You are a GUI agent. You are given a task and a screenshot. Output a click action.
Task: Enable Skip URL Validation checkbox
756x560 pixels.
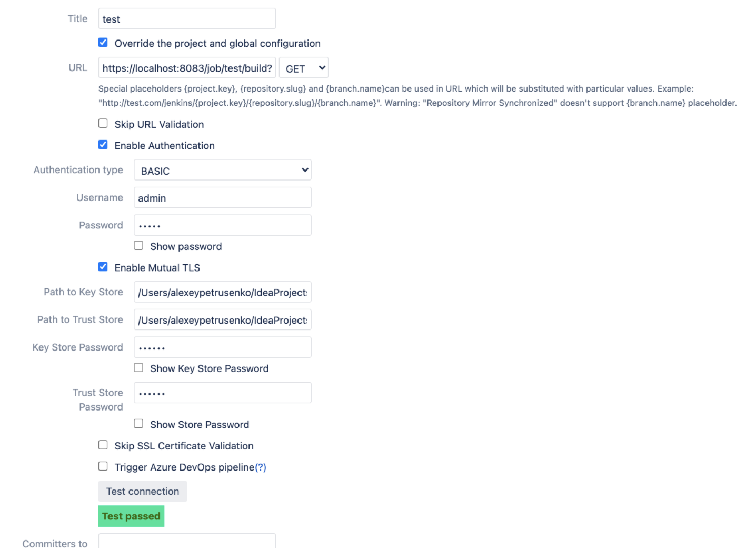[x=103, y=124]
